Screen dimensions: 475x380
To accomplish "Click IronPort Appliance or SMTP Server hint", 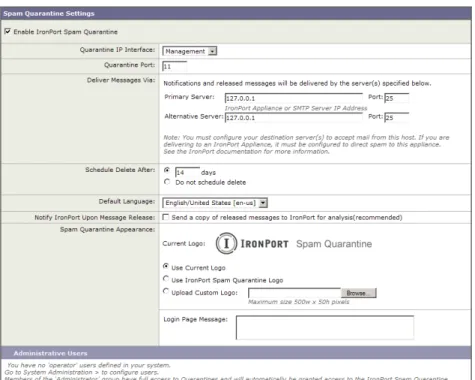I will tap(296, 108).
